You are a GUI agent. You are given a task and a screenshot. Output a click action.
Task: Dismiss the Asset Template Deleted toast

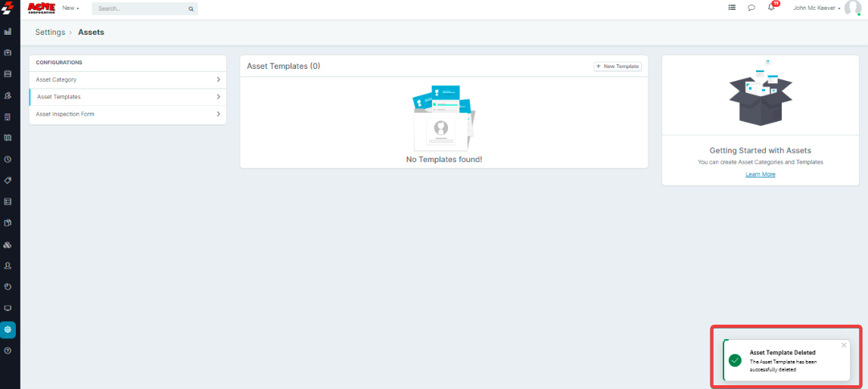[844, 345]
